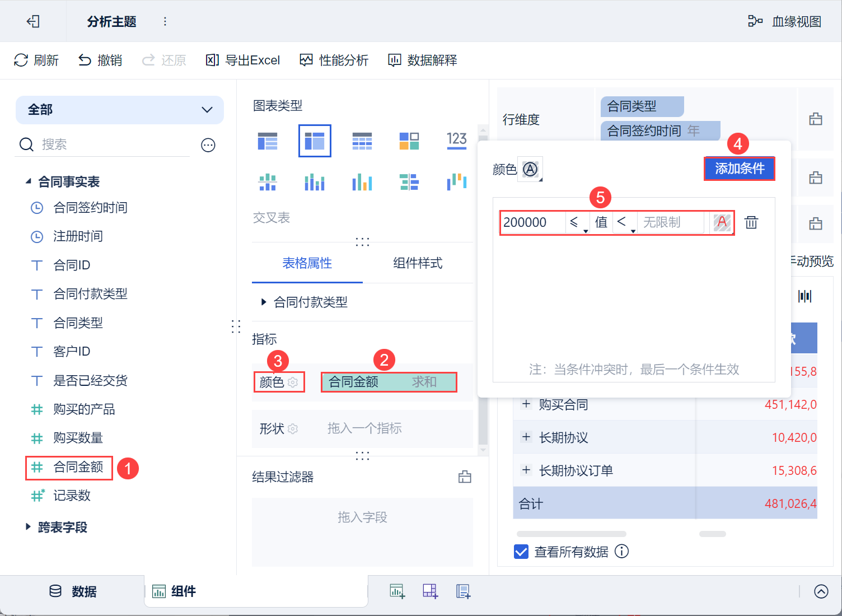Switch to the 数据 bottom tab
The height and width of the screenshot is (616, 842).
point(73,591)
